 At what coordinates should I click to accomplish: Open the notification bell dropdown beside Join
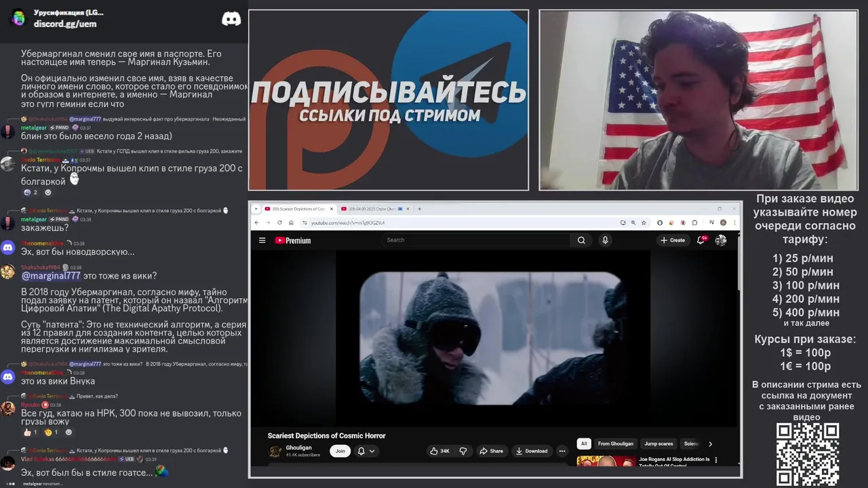(x=366, y=451)
